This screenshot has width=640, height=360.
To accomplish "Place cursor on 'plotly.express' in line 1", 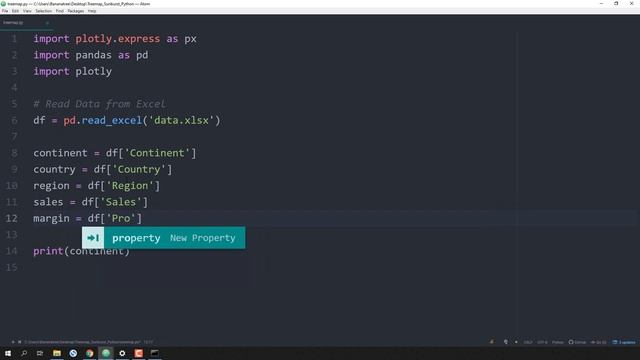I will (x=118, y=39).
